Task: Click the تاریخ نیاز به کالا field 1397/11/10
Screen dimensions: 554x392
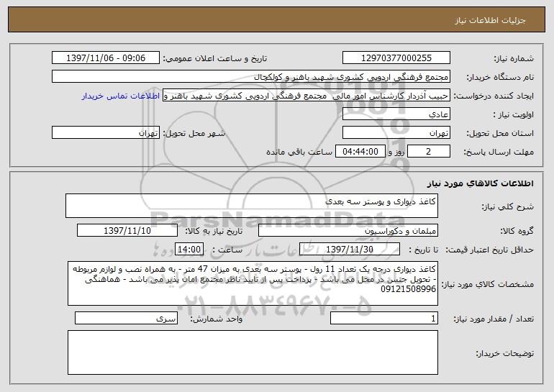Action: pyautogui.click(x=127, y=231)
